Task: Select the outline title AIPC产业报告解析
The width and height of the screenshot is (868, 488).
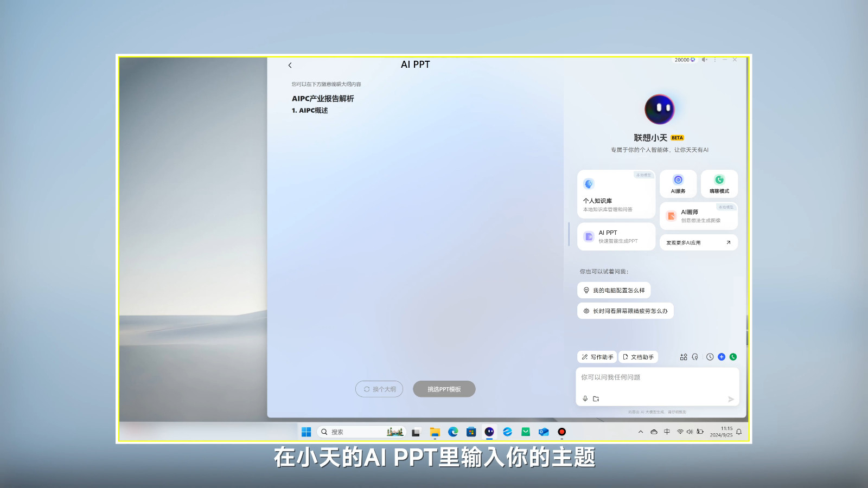Action: tap(323, 99)
